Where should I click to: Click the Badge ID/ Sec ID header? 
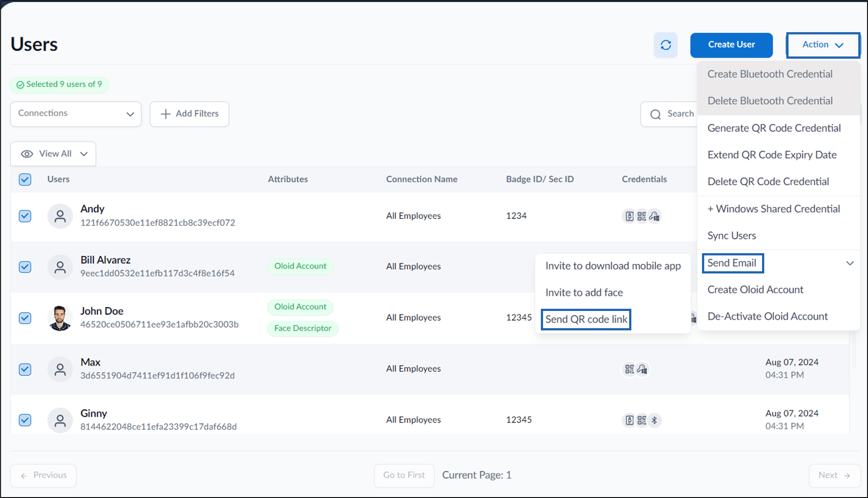tap(540, 180)
